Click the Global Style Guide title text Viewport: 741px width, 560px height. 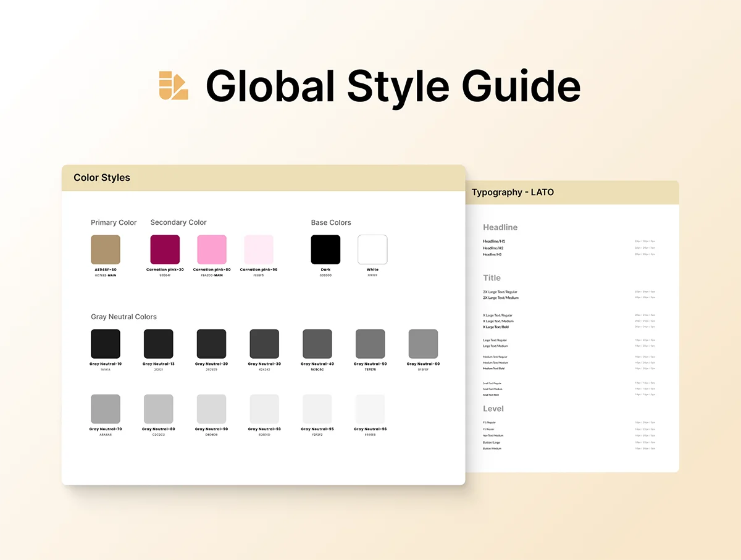tap(393, 85)
